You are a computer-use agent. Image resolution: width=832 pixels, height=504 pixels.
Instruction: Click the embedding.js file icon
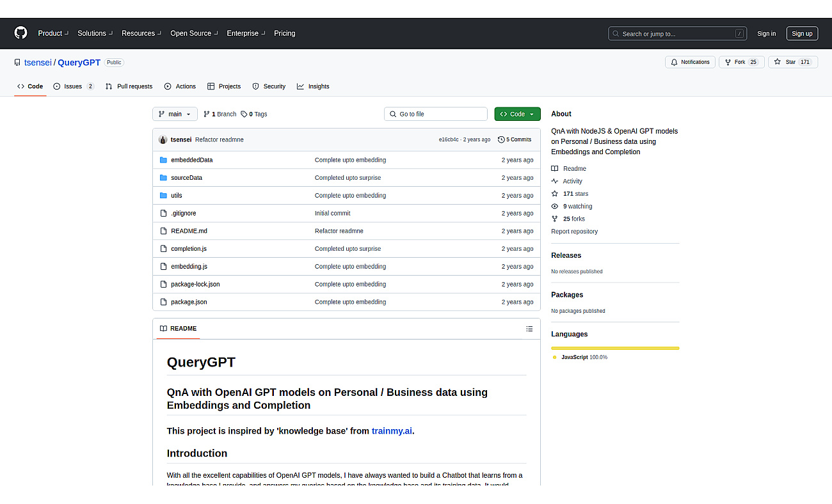point(163,266)
